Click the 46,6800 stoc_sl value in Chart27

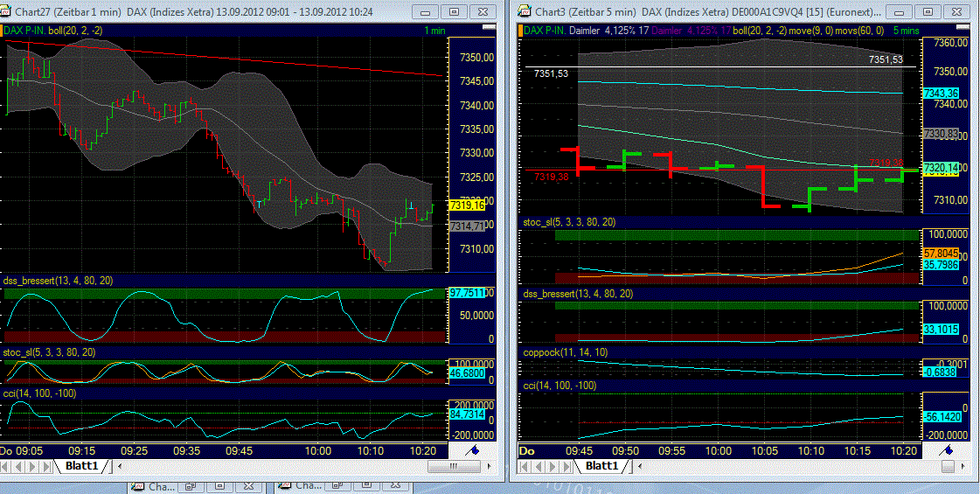tap(467, 372)
